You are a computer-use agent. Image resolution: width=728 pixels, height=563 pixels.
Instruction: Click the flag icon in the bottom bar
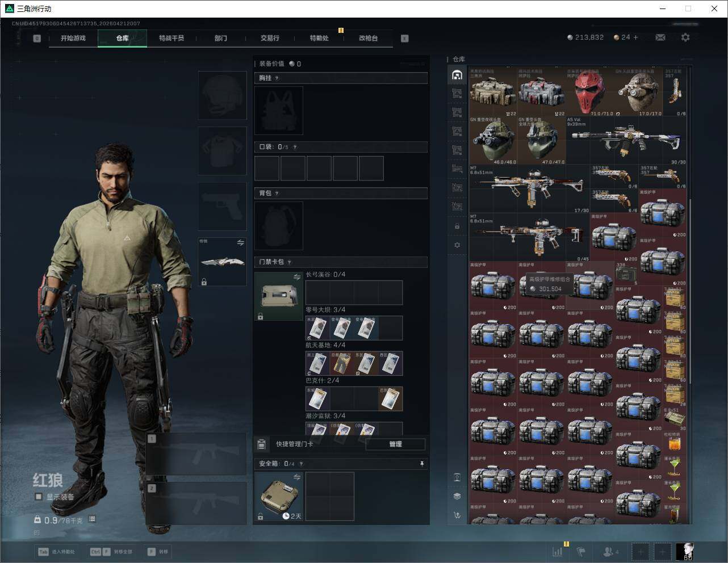pyautogui.click(x=581, y=551)
